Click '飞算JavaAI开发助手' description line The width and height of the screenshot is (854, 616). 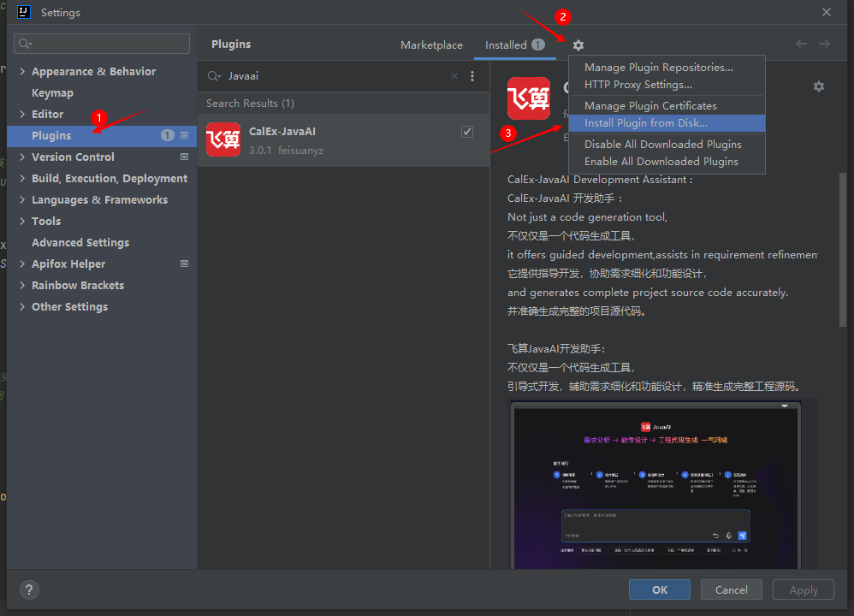[556, 348]
